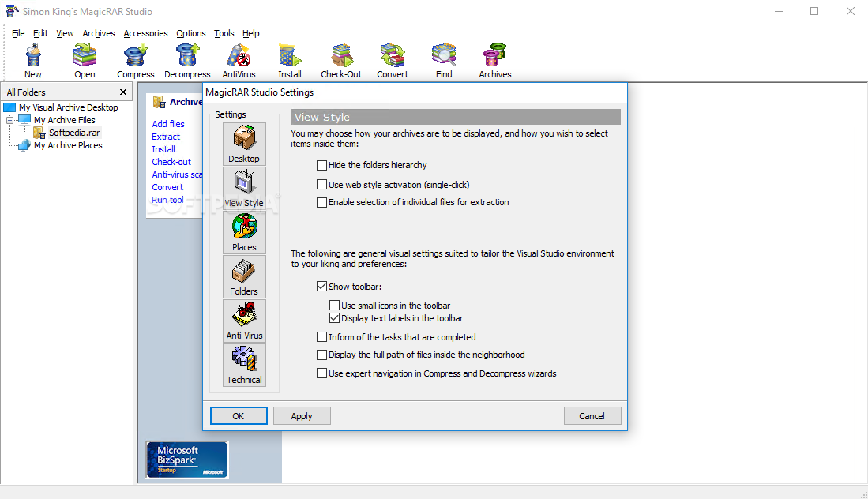Collapse the My Archive Files tree node
The image size is (868, 499).
pyautogui.click(x=9, y=120)
